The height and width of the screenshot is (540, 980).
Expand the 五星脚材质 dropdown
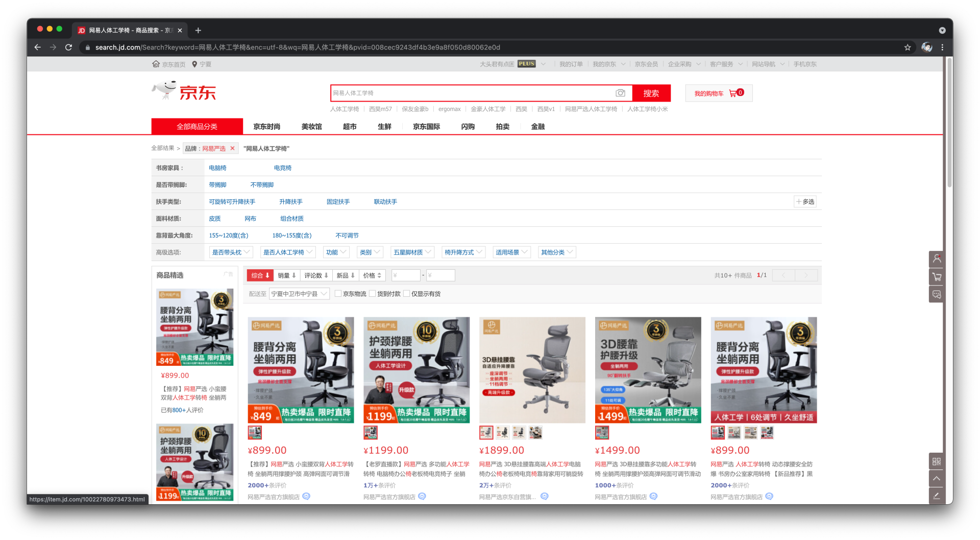[412, 252]
